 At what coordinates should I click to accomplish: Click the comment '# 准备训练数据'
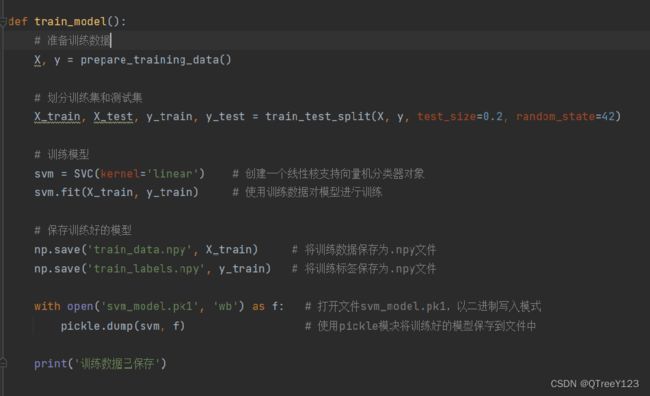coord(73,41)
